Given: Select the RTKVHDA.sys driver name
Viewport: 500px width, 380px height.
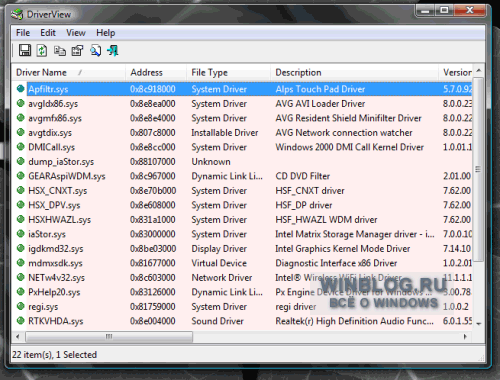Looking at the screenshot, I should click(56, 321).
